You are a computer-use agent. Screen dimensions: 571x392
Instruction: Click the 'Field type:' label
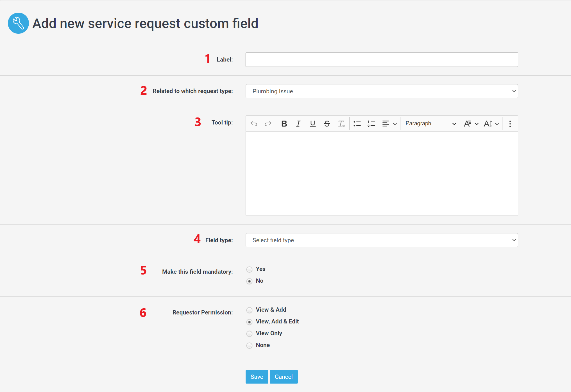(219, 240)
